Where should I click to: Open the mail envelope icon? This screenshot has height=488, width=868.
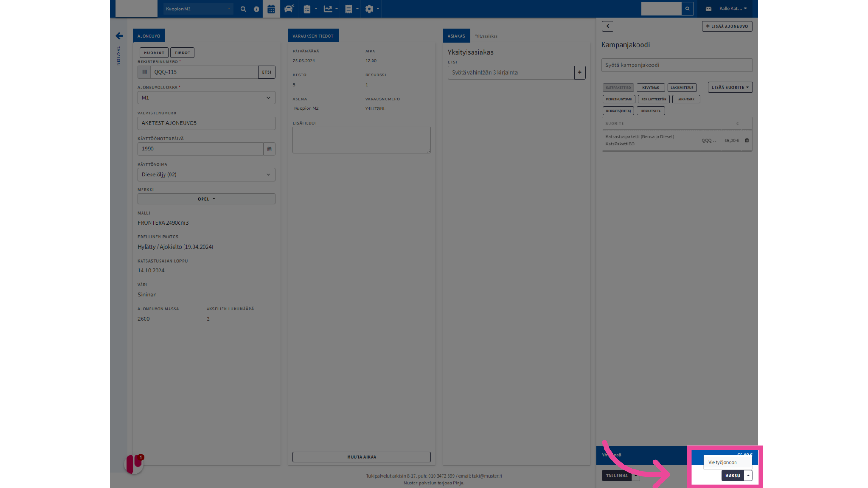pyautogui.click(x=708, y=9)
